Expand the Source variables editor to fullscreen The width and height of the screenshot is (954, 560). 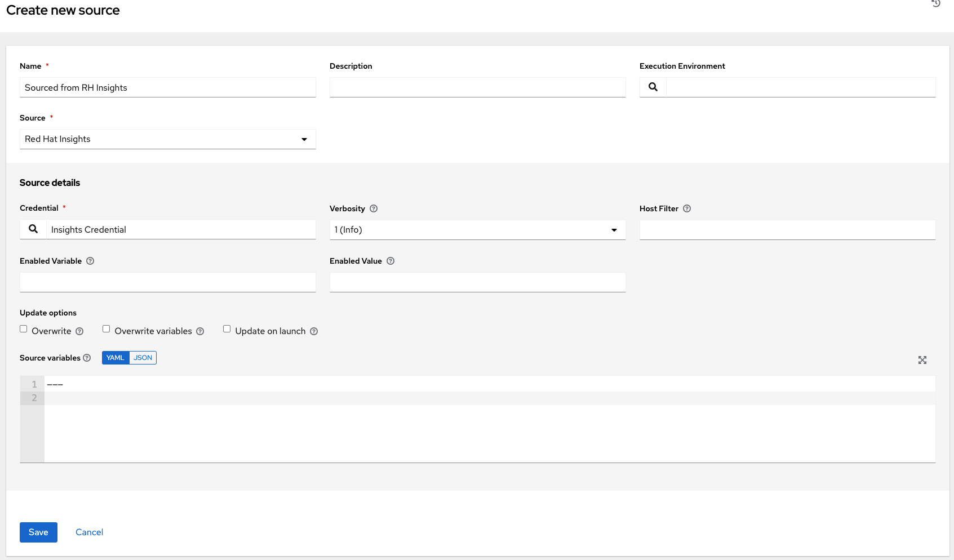[922, 360]
